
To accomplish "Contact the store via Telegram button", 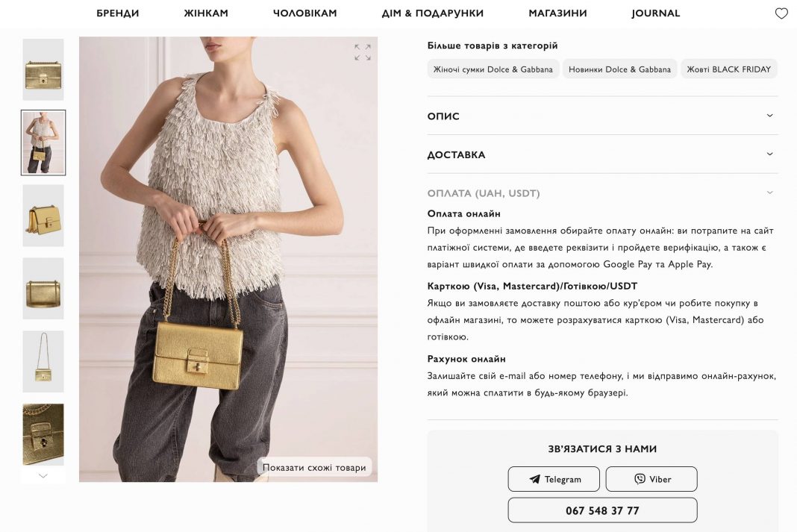I will 554,479.
